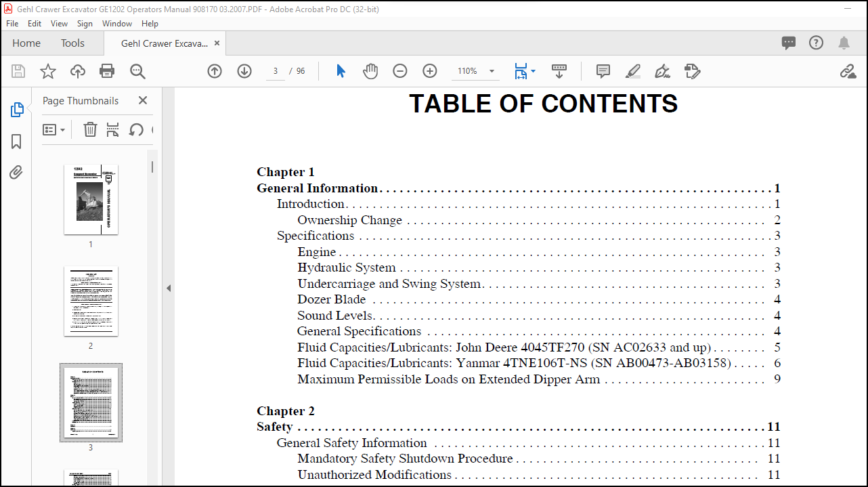
Task: Select the Highlight text tool
Action: point(633,71)
